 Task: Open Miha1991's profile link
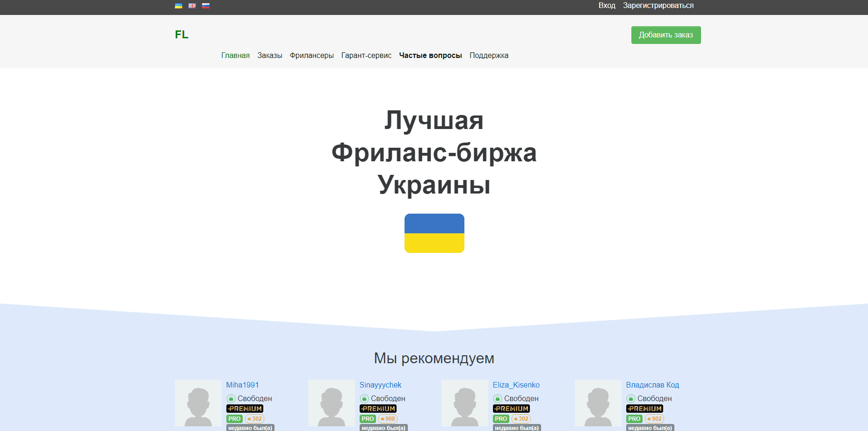tap(242, 385)
